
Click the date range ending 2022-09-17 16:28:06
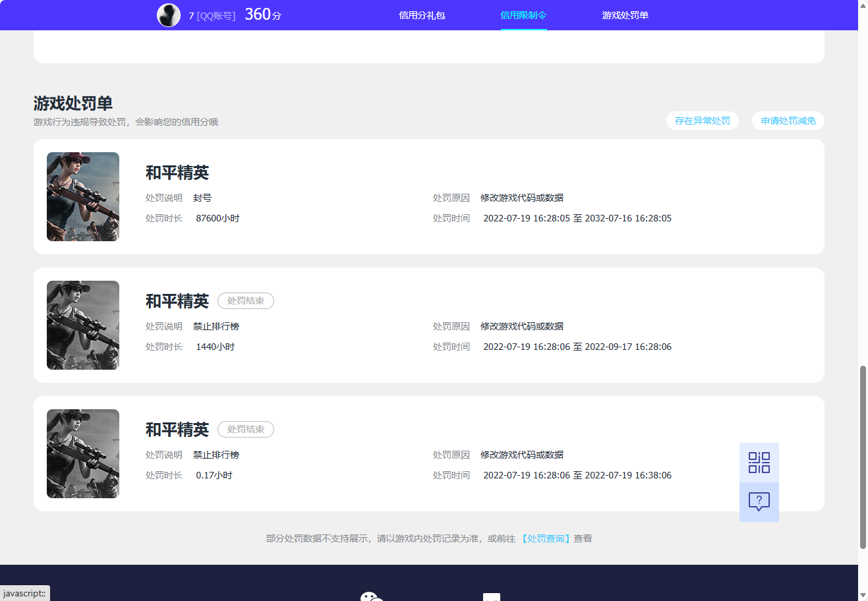pyautogui.click(x=577, y=347)
